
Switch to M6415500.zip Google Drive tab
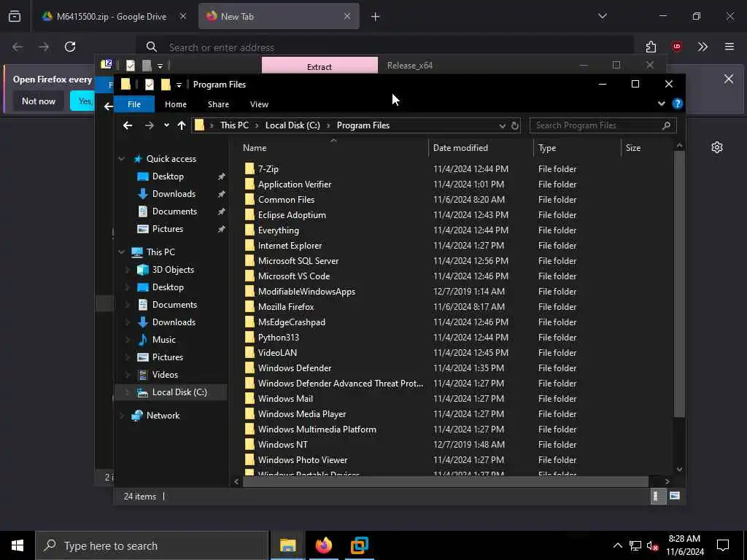point(112,17)
